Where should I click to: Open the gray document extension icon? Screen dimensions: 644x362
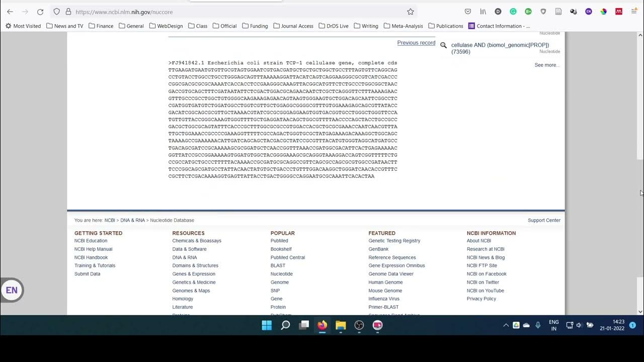558,12
